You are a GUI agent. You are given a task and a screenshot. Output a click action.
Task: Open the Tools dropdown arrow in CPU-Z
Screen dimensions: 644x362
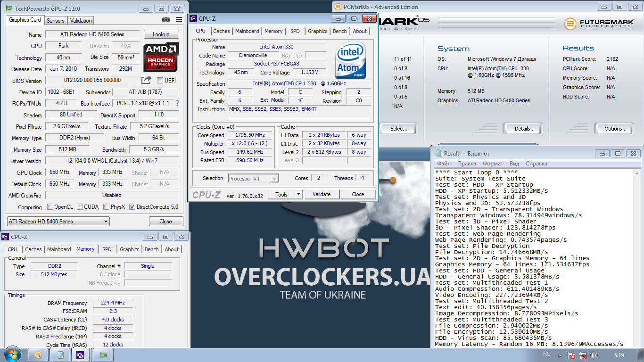click(x=298, y=194)
